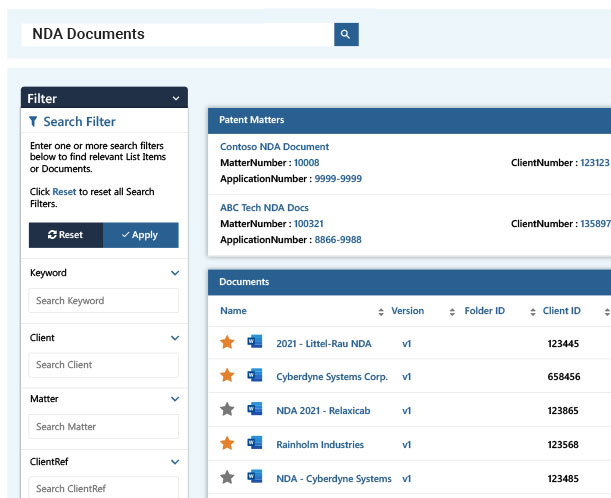Click the Reset link in instructions
Image resolution: width=611 pixels, height=498 pixels.
pyautogui.click(x=64, y=192)
